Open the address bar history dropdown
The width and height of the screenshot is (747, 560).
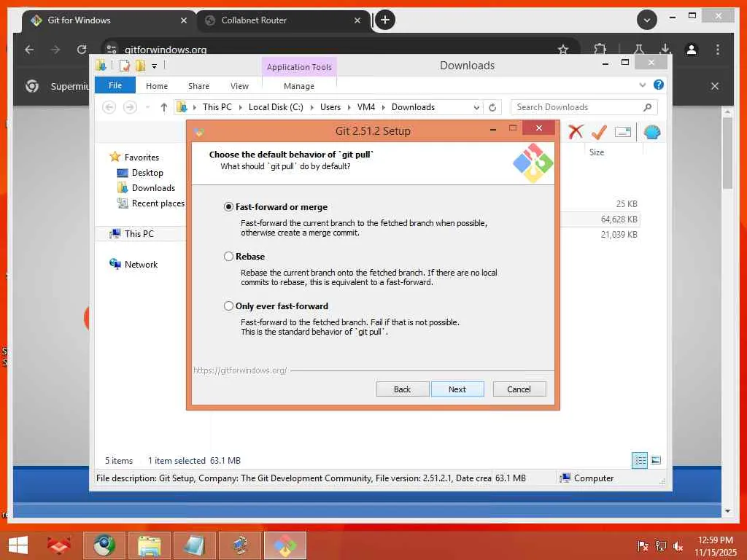476,108
